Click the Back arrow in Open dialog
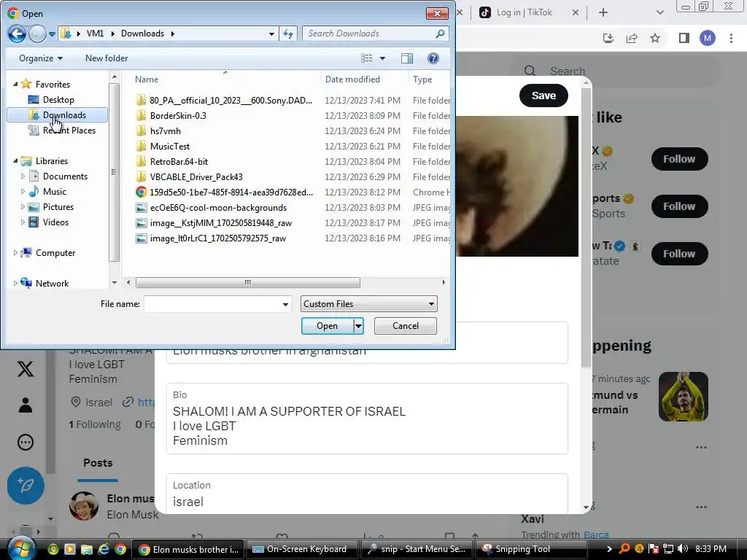747x560 pixels. tap(17, 34)
